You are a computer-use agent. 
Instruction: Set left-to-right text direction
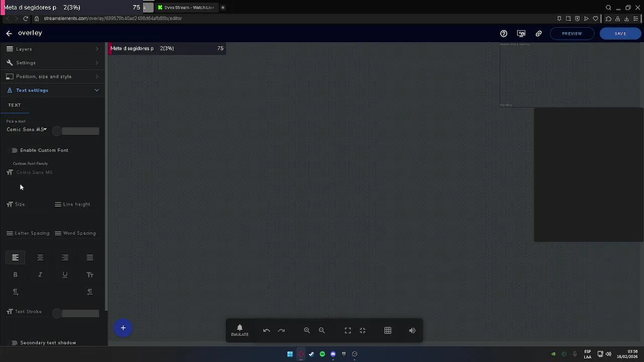[x=15, y=292]
